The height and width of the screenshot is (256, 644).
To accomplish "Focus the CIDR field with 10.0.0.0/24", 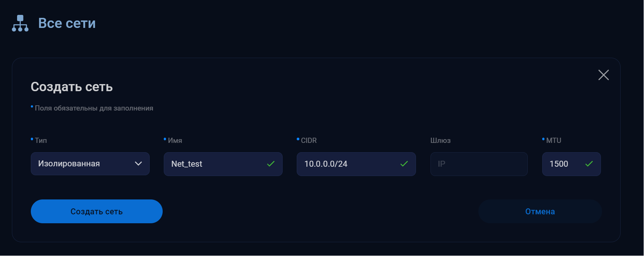I will [x=356, y=164].
